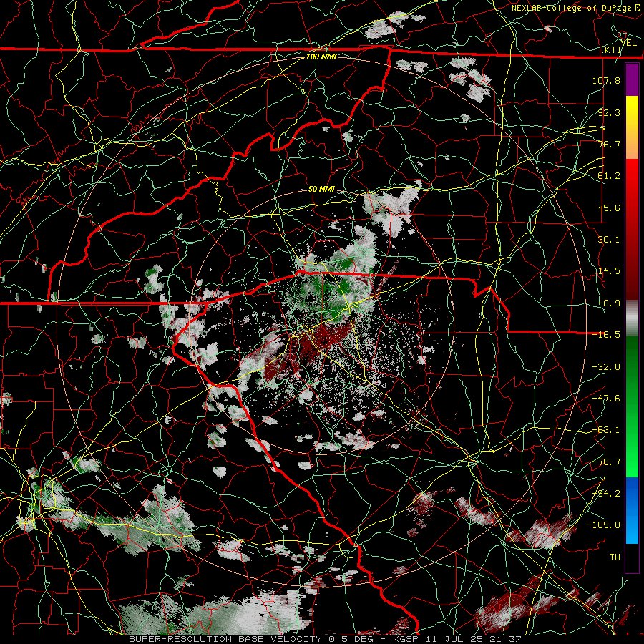This screenshot has width=644, height=644.
Task: Select the -32.0 velocity scale value
Action: pyautogui.click(x=606, y=367)
